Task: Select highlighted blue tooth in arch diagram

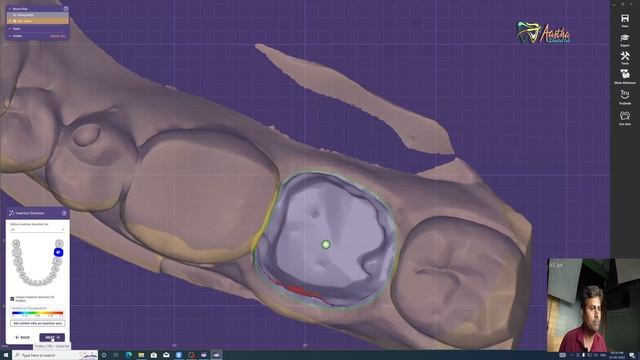Action: [x=58, y=252]
